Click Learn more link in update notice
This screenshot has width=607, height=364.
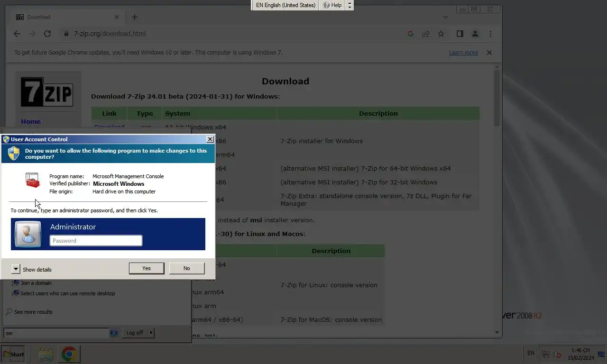(463, 53)
